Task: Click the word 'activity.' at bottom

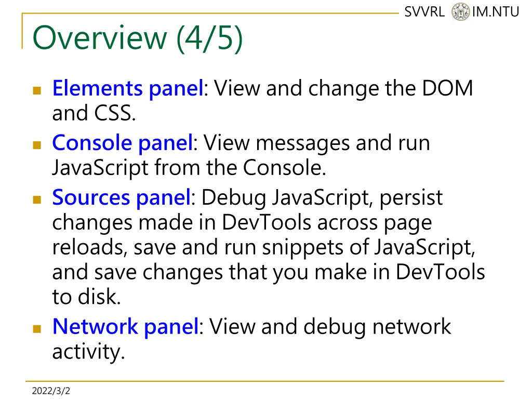Action: [88, 352]
